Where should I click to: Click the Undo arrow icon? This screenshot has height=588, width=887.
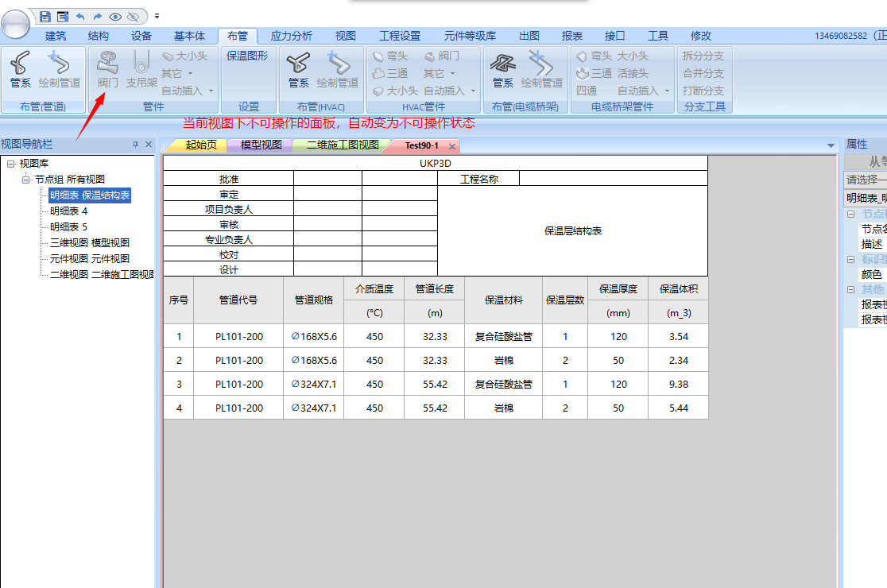click(x=80, y=16)
